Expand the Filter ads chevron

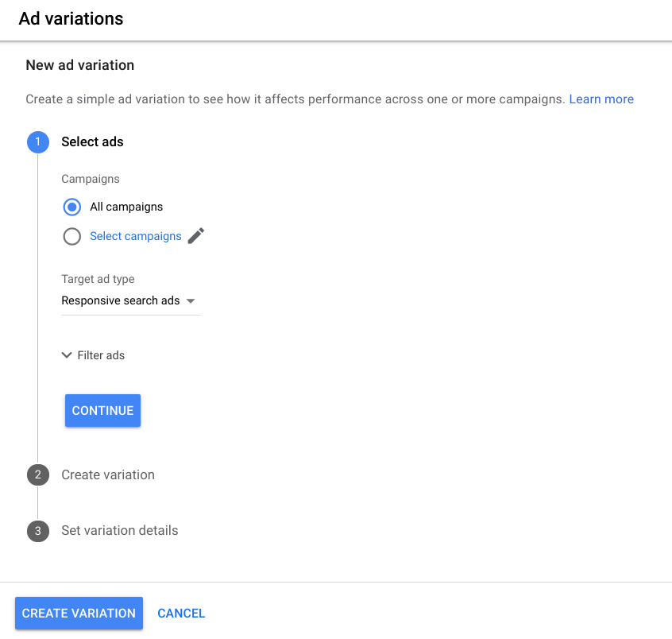click(x=67, y=355)
